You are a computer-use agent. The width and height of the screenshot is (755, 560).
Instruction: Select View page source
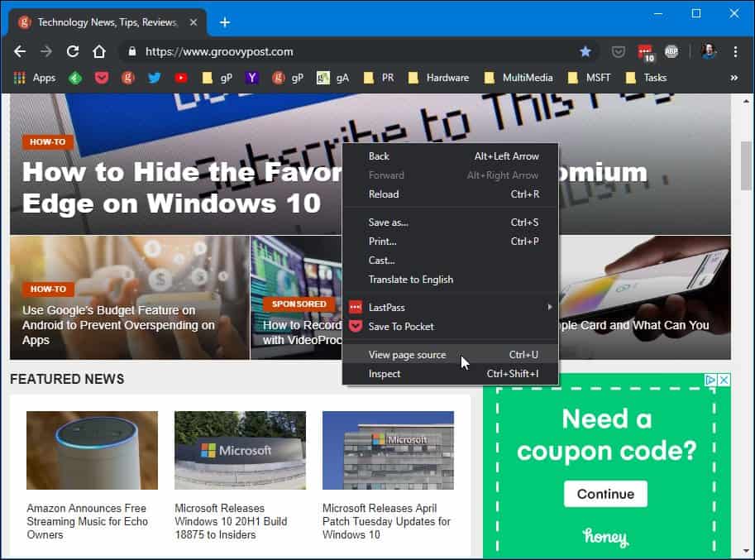point(450,354)
